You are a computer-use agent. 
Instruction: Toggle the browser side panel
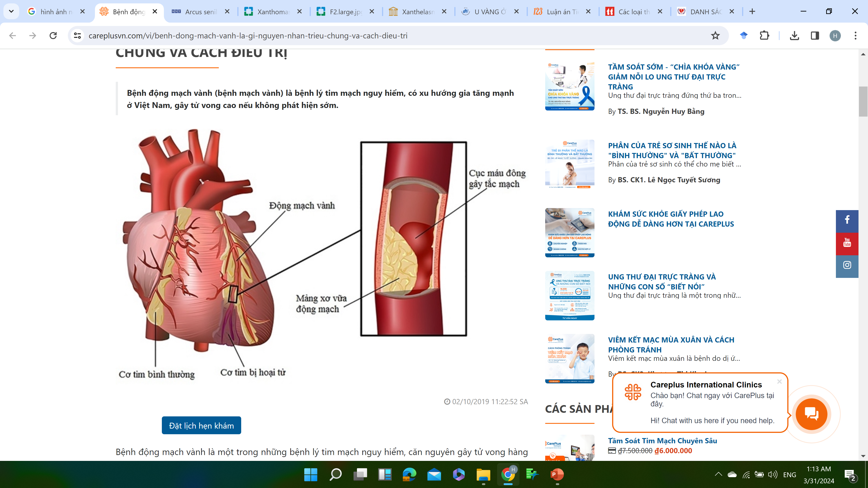coord(815,36)
